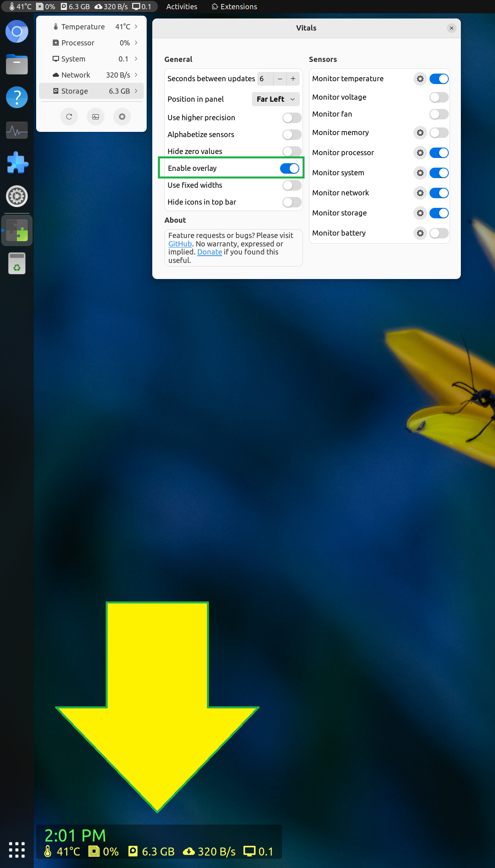495x868 pixels.
Task: Expand the Storage row chevron
Action: 136,91
